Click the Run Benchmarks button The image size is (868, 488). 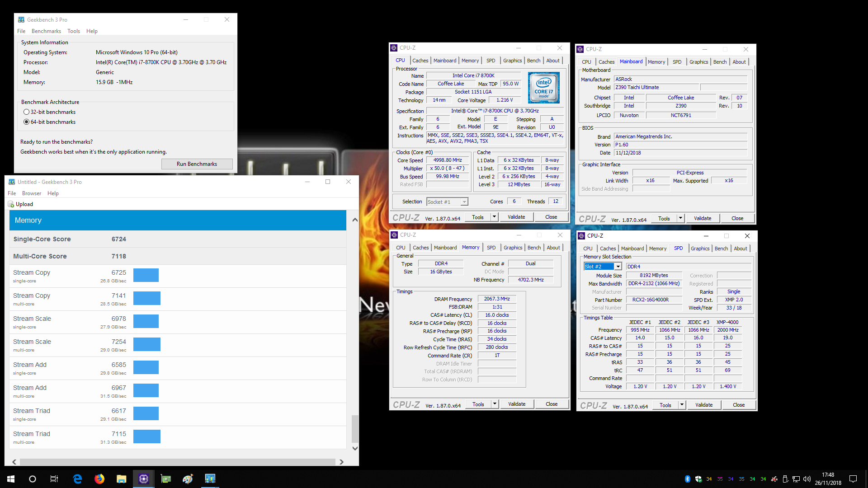coord(197,164)
